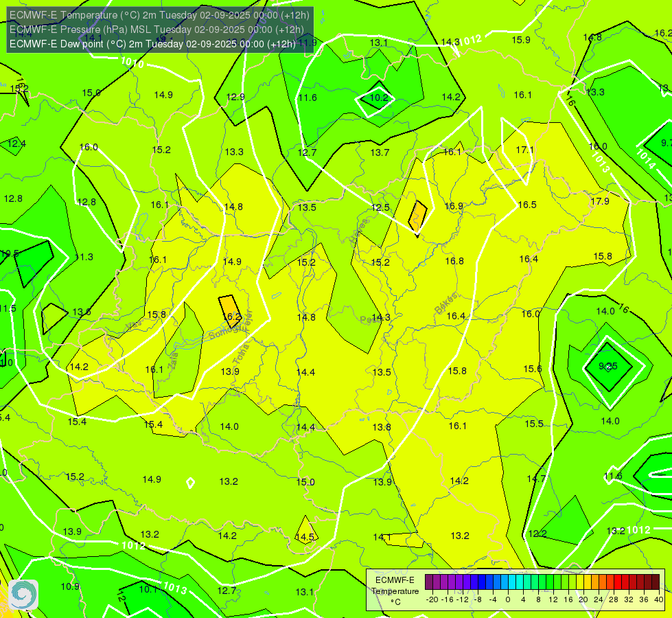Click the darkest purple swatch at -20 on legend
The width and height of the screenshot is (672, 618).
[429, 582]
